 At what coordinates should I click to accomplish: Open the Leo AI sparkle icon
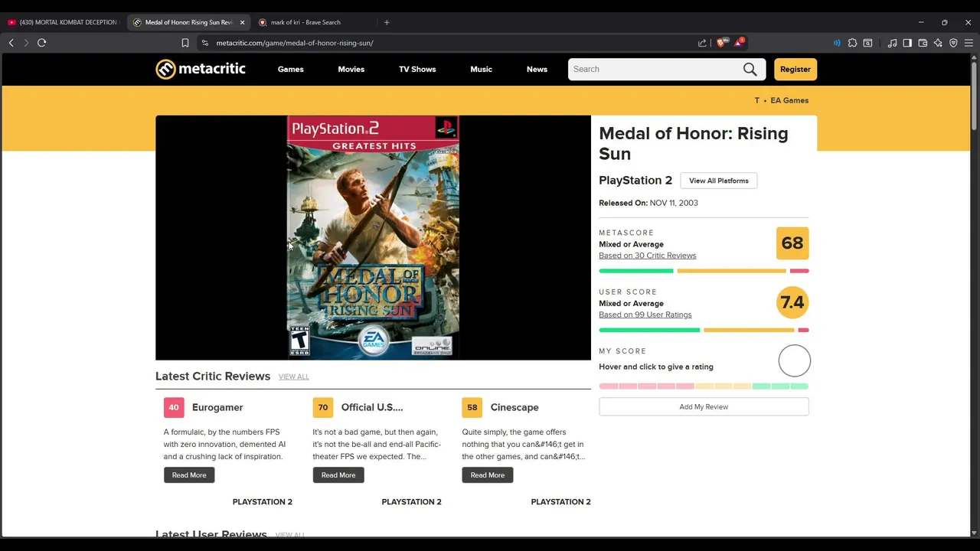coord(938,43)
